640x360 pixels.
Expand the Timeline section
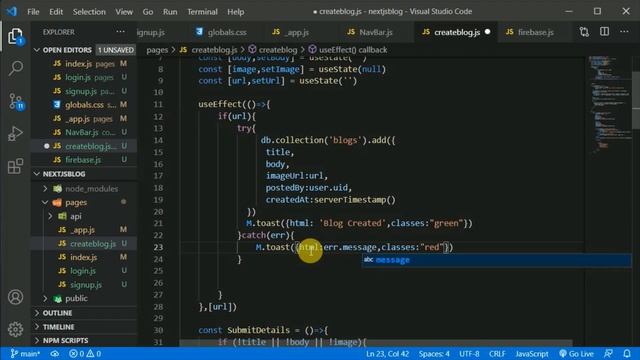84,327
